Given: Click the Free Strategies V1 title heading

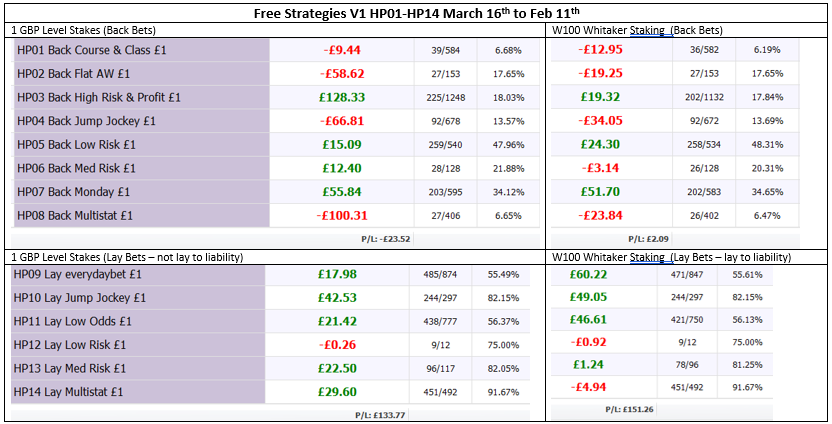Looking at the screenshot, I should tap(416, 11).
